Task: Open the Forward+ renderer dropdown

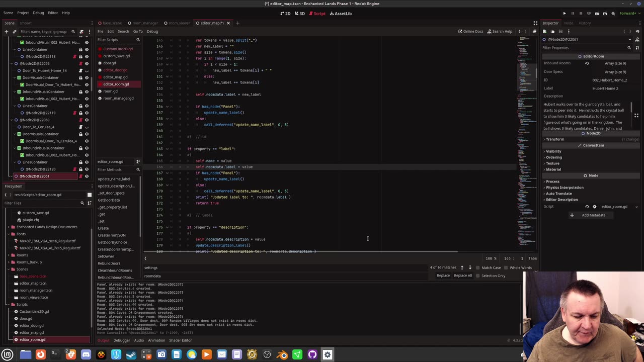Action: coord(629,14)
